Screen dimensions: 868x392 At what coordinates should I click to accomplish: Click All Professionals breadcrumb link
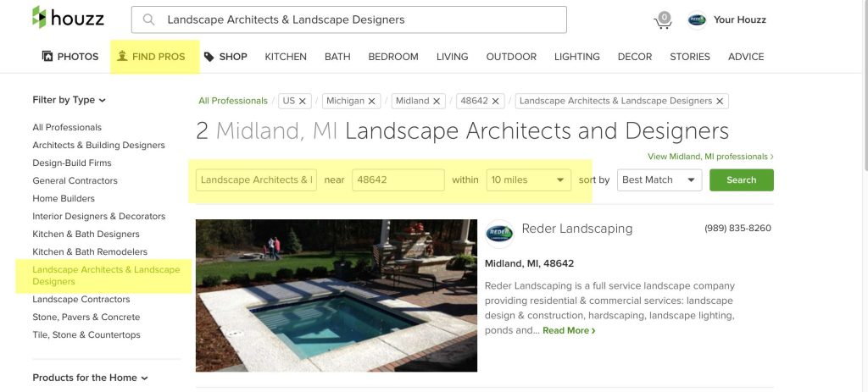click(x=233, y=102)
